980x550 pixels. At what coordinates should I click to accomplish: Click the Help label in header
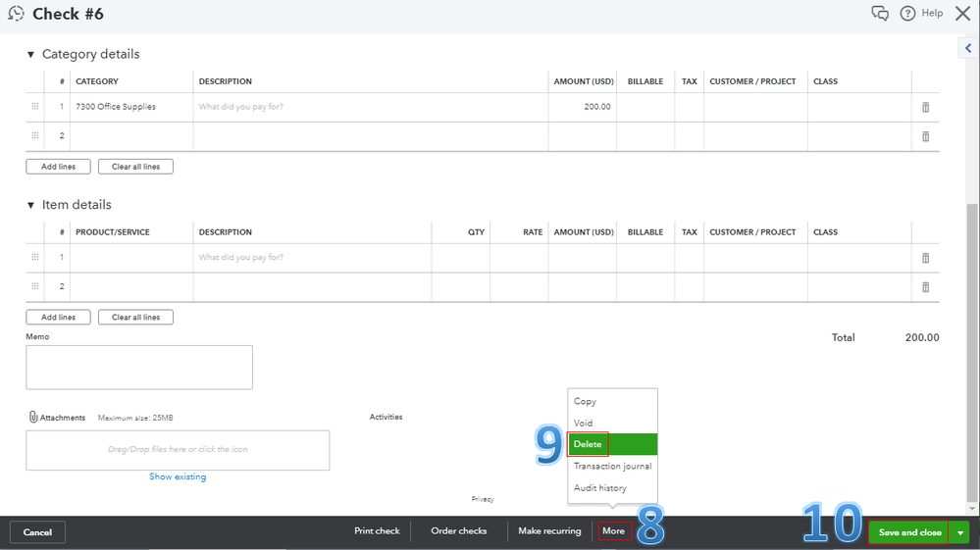[932, 13]
